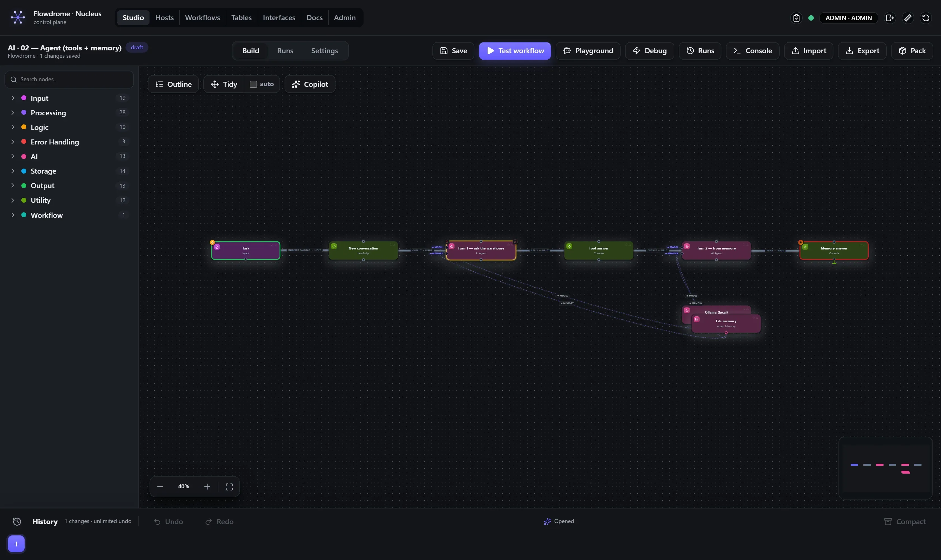This screenshot has width=941, height=560.
Task: Click the Memory answer console node icon
Action: [x=805, y=247]
